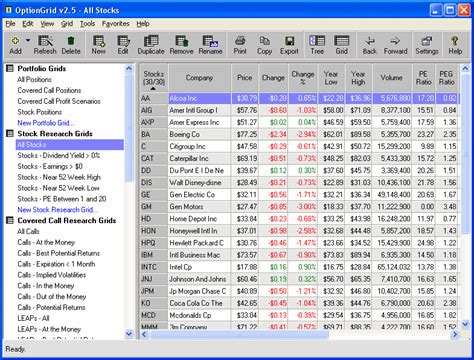The height and width of the screenshot is (360, 474).
Task: Sort by Price column header
Action: 245,78
